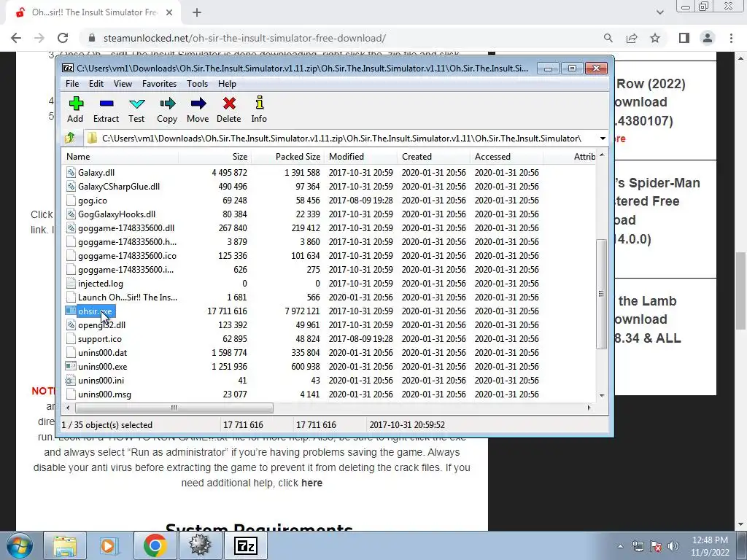Open Windows Explorer on taskbar
Image resolution: width=747 pixels, height=560 pixels.
[x=65, y=545]
